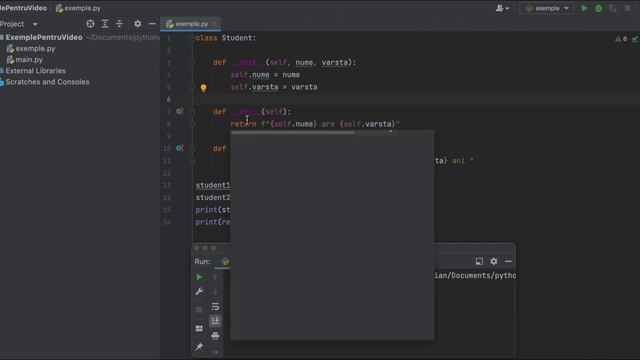Open main.py in project tree

coord(25,60)
